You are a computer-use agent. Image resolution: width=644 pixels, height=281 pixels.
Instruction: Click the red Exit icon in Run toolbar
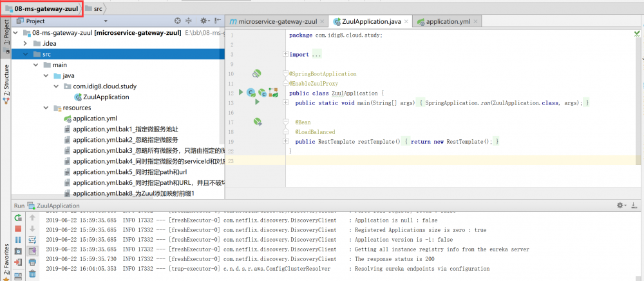coord(18,262)
